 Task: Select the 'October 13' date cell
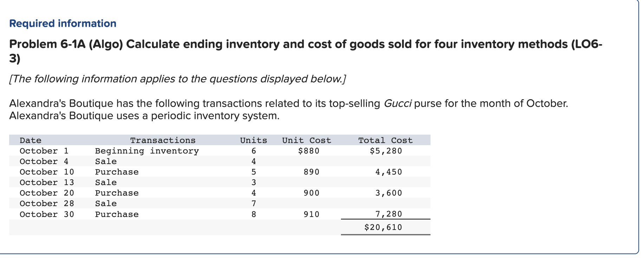(47, 183)
